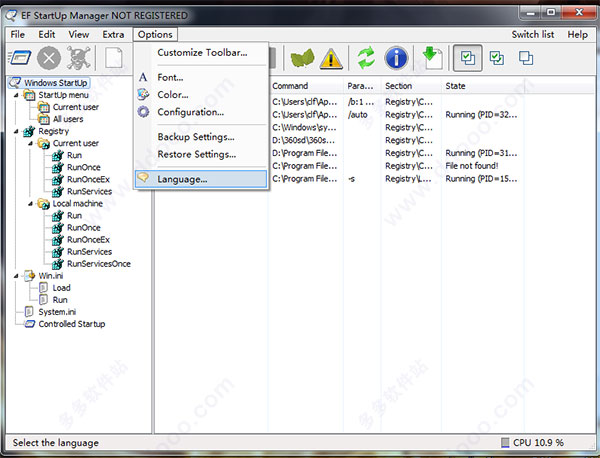Select Restore Settings... menu entry
Viewport: 600px width, 458px height.
(201, 154)
